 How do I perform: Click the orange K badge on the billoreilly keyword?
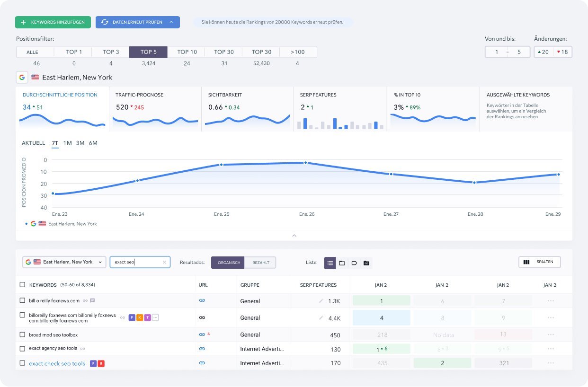point(140,317)
